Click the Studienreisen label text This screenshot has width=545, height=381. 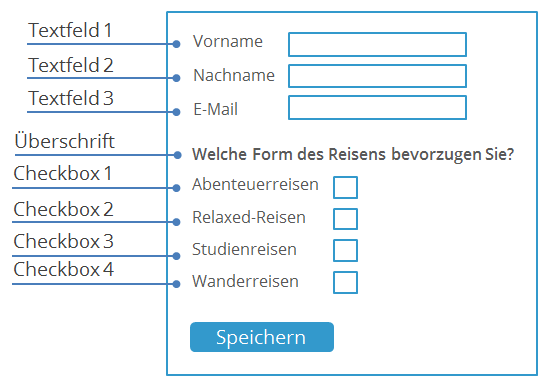(244, 249)
